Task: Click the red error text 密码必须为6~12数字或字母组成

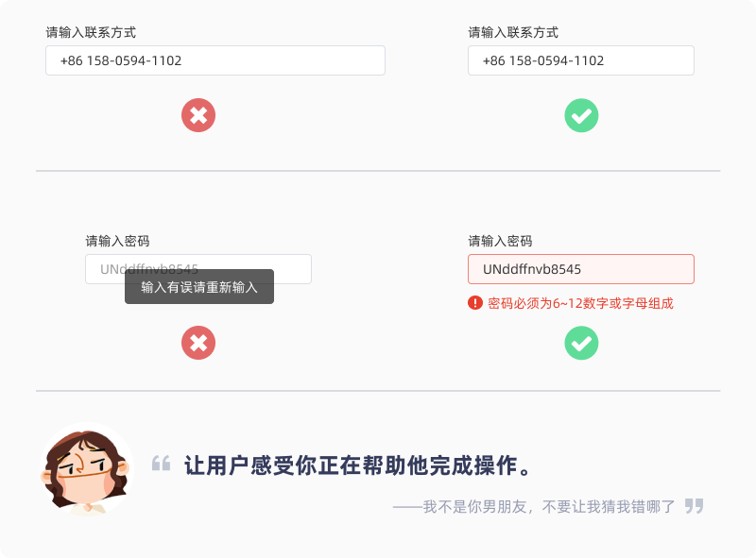Action: tap(580, 303)
